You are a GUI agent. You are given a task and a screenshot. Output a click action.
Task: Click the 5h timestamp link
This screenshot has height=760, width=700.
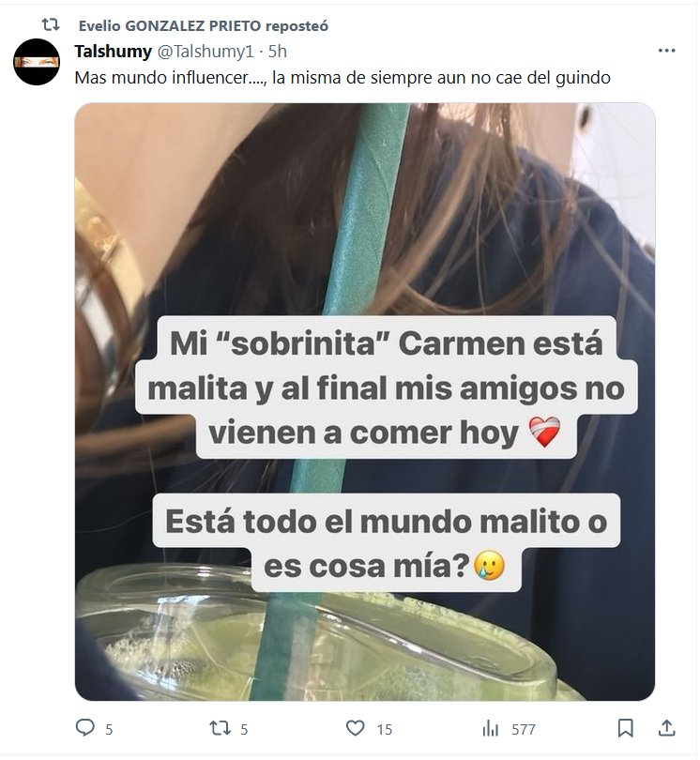(x=278, y=52)
